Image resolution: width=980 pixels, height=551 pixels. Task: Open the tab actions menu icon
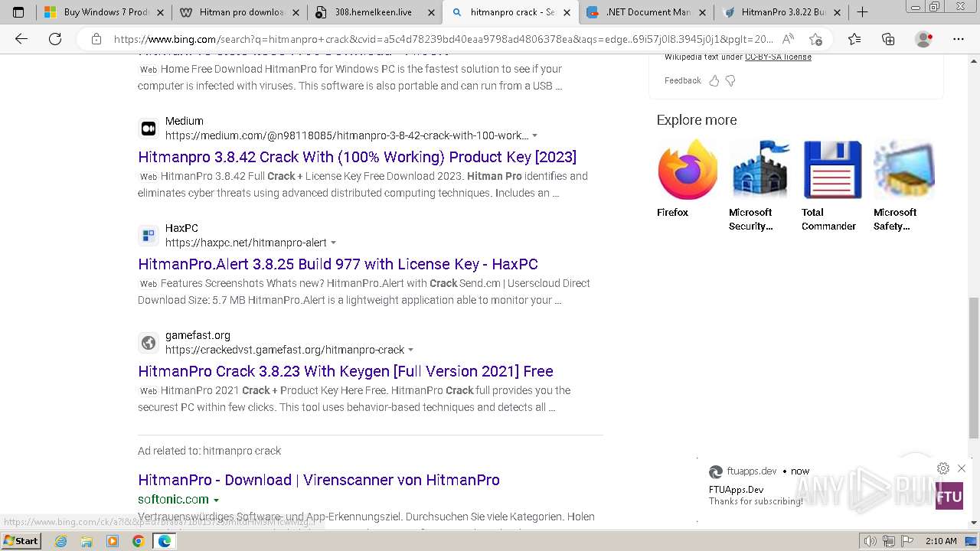(x=18, y=12)
